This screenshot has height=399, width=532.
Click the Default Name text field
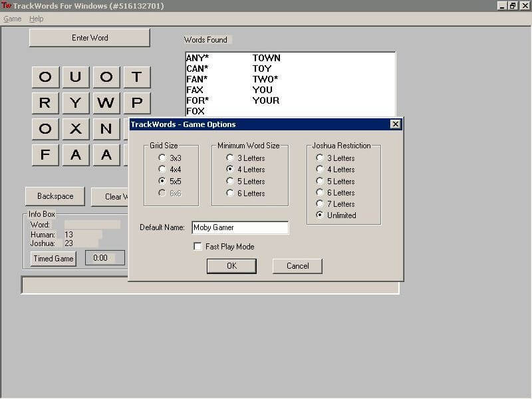240,227
